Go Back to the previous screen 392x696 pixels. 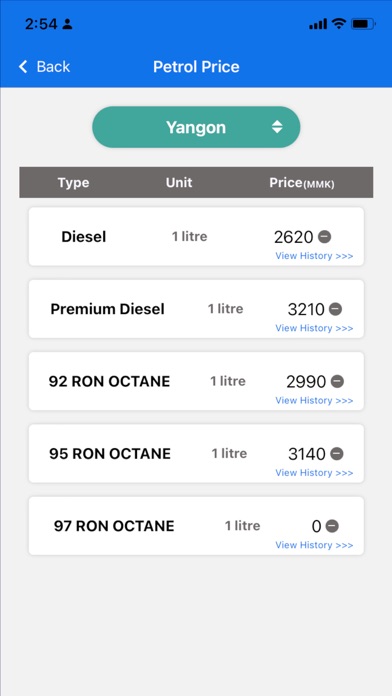(x=44, y=67)
